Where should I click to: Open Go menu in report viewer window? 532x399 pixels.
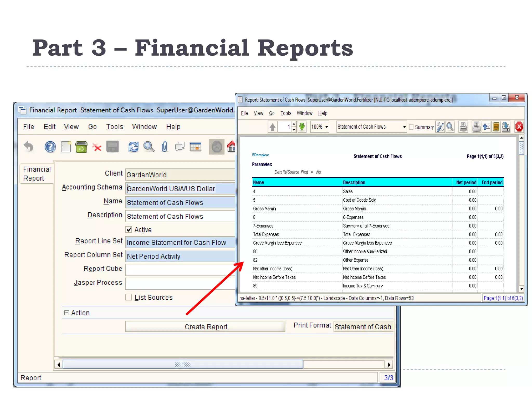(272, 113)
